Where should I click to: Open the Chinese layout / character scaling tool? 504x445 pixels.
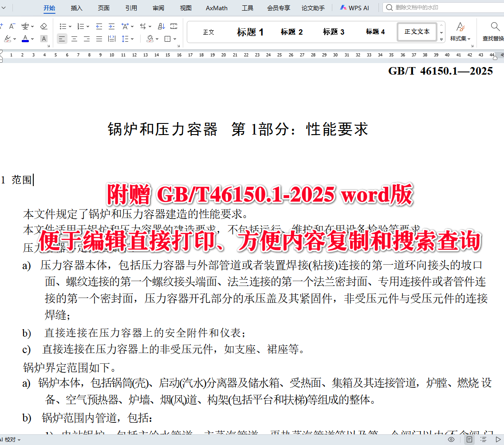point(125,26)
